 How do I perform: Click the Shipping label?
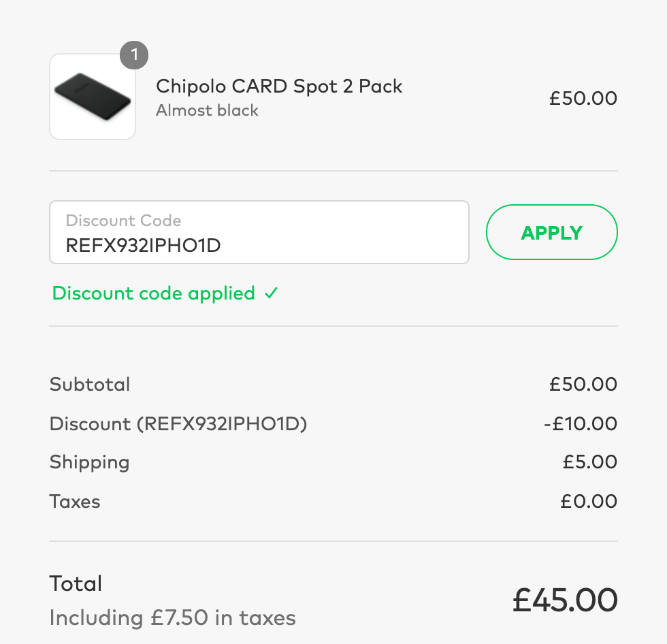click(x=89, y=462)
